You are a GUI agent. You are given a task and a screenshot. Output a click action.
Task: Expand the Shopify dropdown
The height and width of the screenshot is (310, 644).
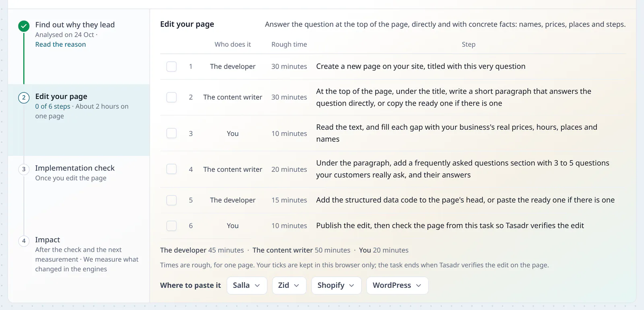(x=336, y=285)
